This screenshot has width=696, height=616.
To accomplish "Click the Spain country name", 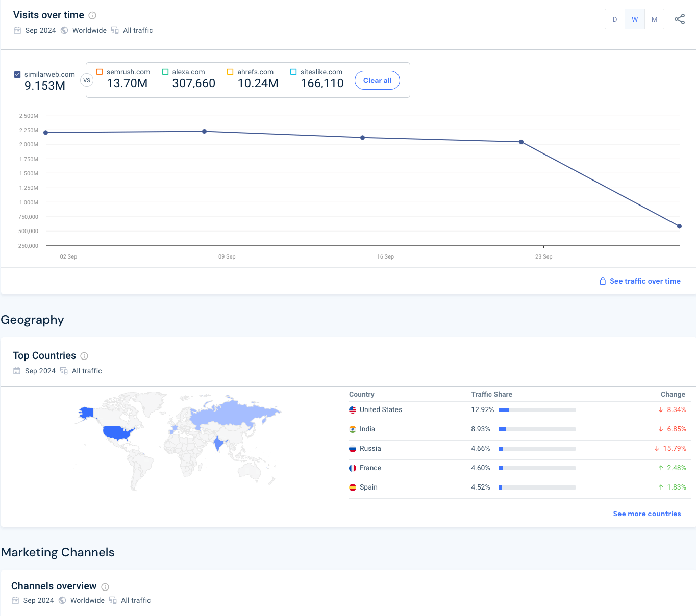I will 368,487.
